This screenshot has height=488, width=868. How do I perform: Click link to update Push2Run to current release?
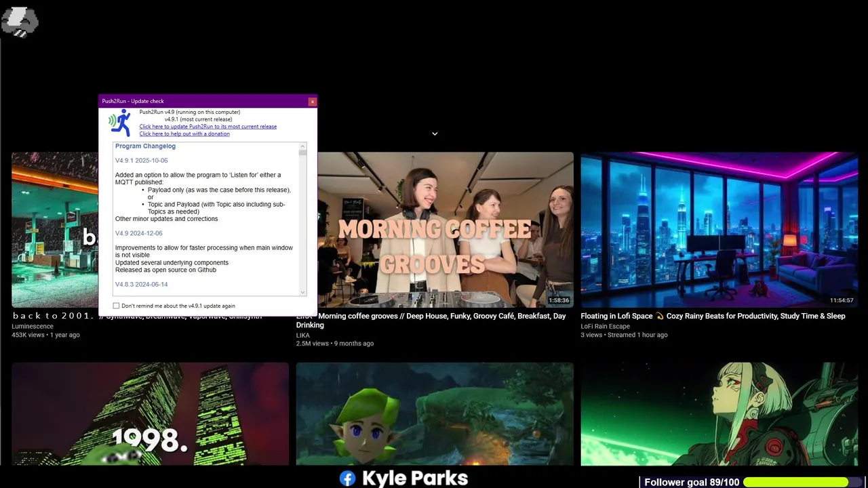click(208, 127)
